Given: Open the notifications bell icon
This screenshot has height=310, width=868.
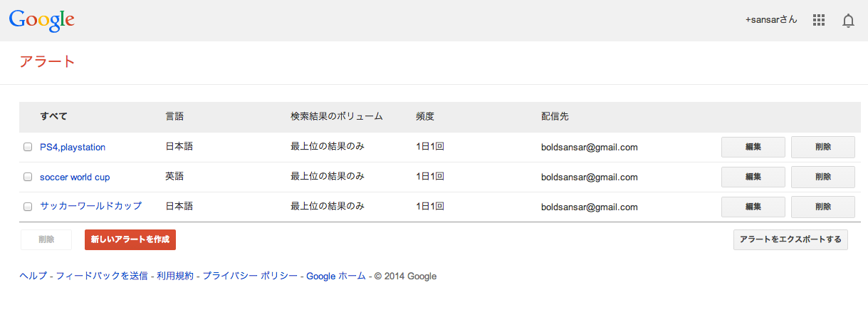Looking at the screenshot, I should tap(848, 21).
